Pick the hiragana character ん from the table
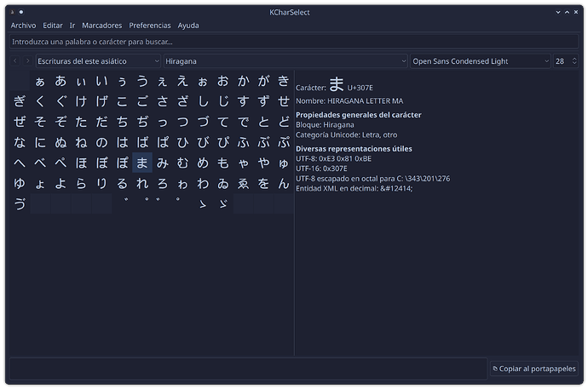 click(284, 183)
